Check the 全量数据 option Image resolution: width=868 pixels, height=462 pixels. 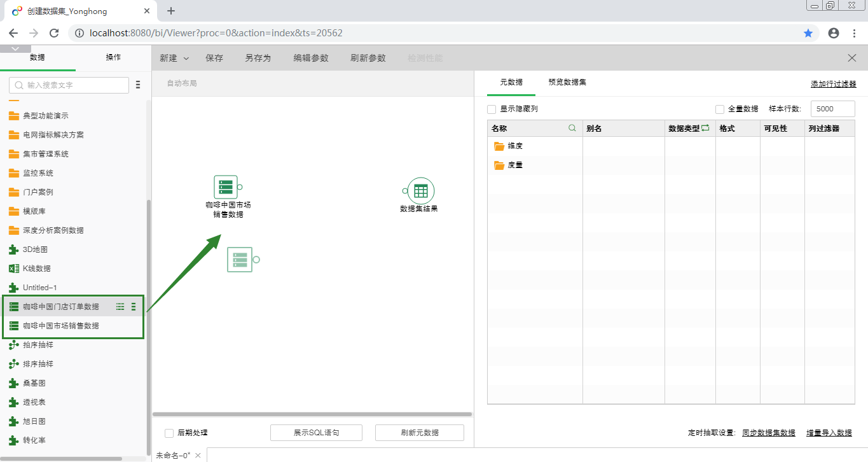[719, 108]
